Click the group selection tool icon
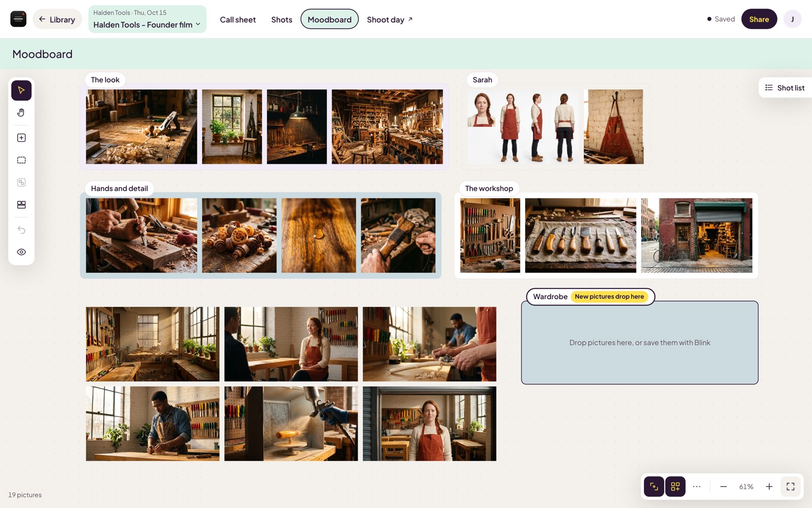The height and width of the screenshot is (508, 812). [x=21, y=182]
